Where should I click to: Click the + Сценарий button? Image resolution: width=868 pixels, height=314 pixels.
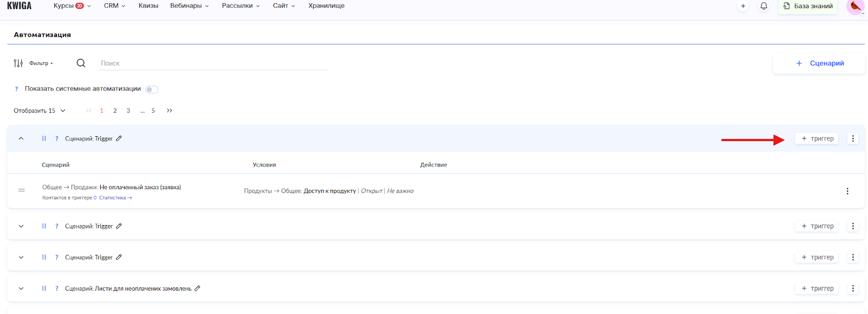[819, 63]
